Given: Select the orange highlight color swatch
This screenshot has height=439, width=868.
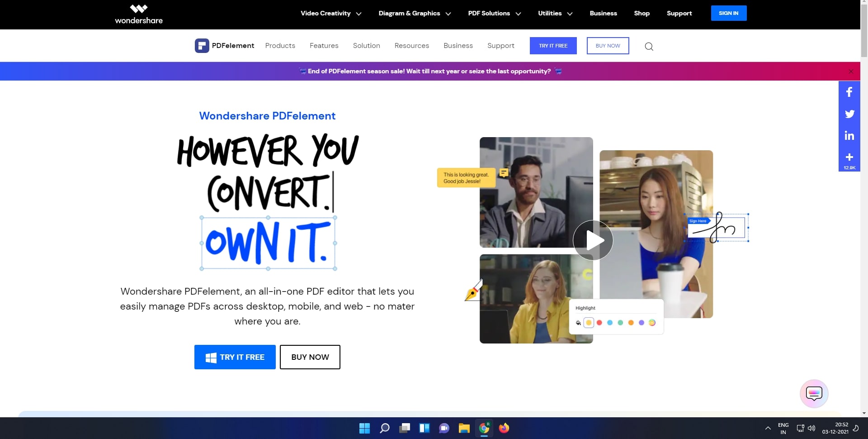Looking at the screenshot, I should (631, 323).
